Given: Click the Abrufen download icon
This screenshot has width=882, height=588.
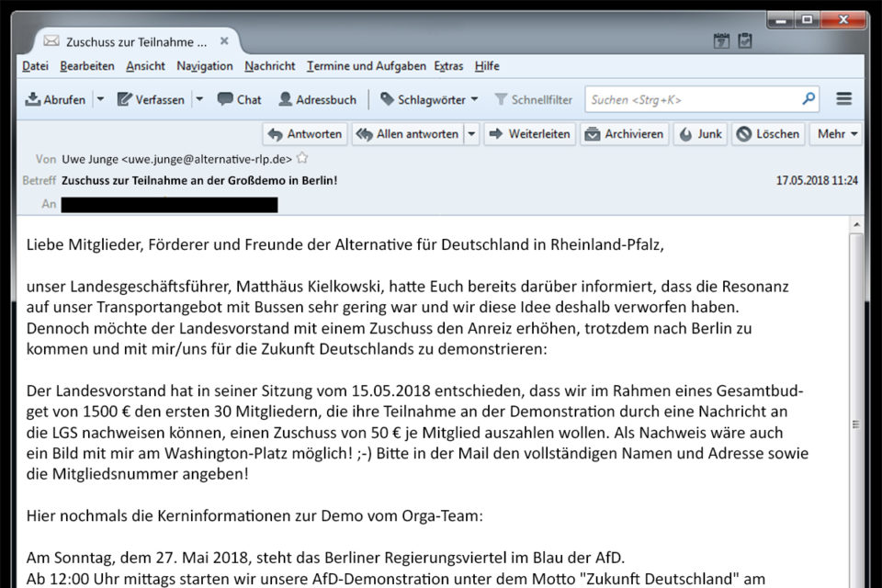Looking at the screenshot, I should pyautogui.click(x=33, y=99).
